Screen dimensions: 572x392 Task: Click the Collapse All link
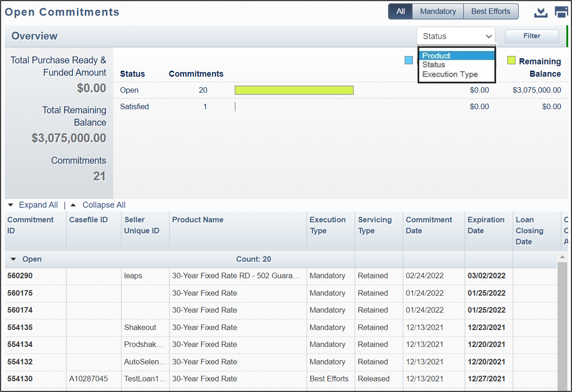click(x=104, y=205)
